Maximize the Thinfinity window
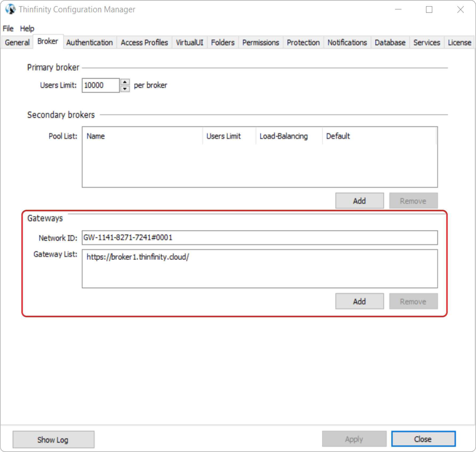The width and height of the screenshot is (476, 452). point(429,10)
